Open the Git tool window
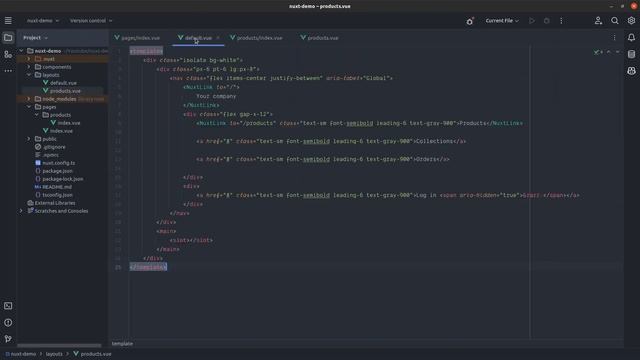 [x=8, y=339]
